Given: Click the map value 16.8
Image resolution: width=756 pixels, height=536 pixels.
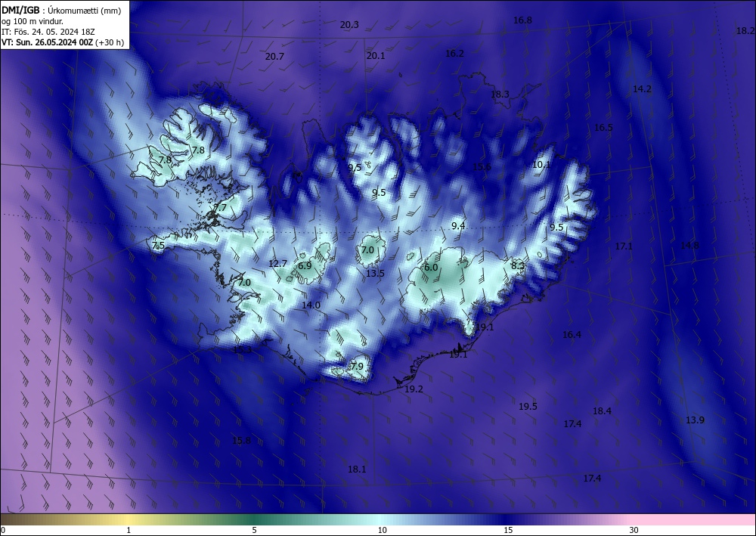Looking at the screenshot, I should tap(522, 20).
